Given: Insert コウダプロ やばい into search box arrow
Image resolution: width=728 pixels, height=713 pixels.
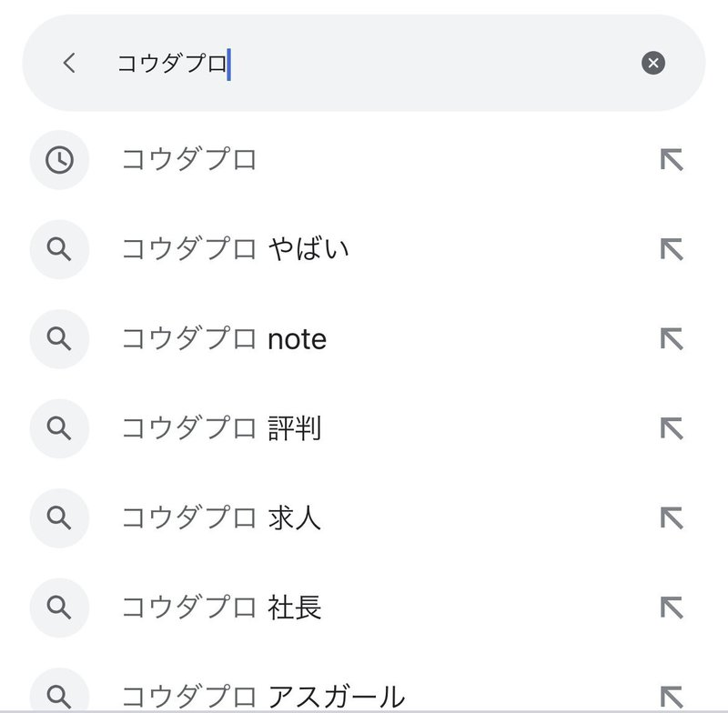Looking at the screenshot, I should click(x=671, y=249).
